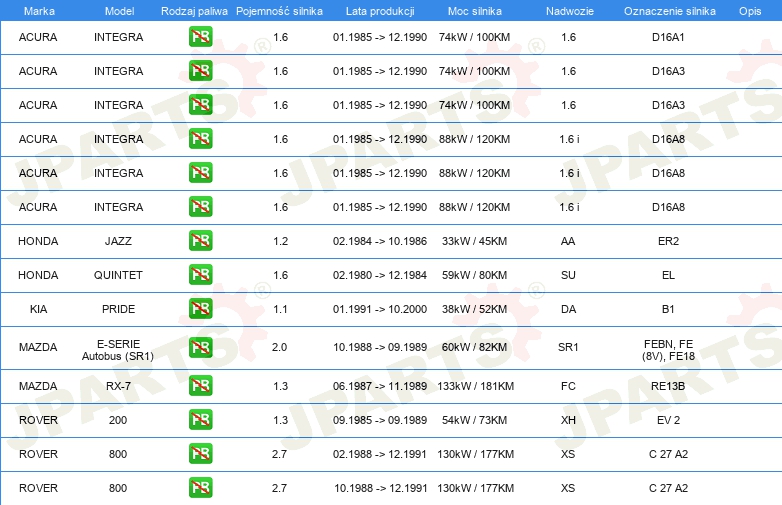Image resolution: width=782 pixels, height=505 pixels.
Task: Click the Moc silnika column header
Action: [474, 11]
